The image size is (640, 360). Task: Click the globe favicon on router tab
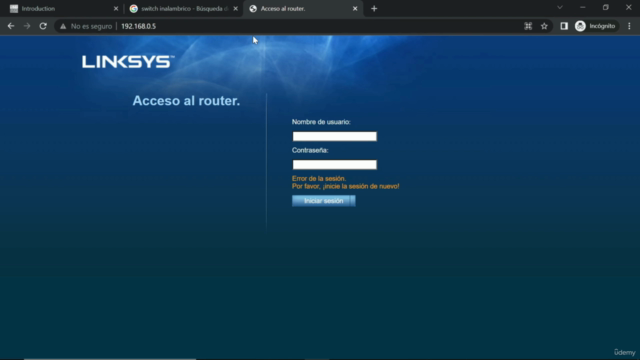pos(253,9)
